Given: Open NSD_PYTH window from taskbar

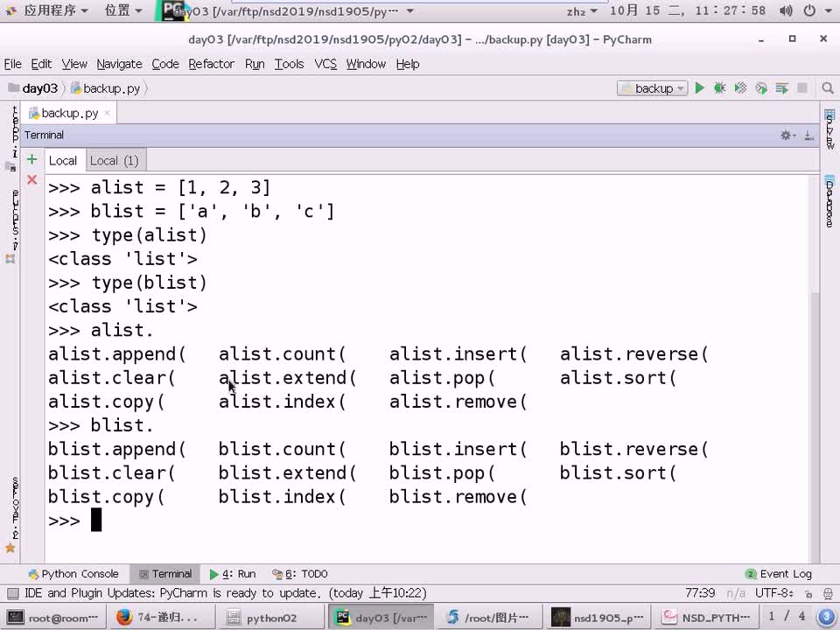Looking at the screenshot, I should point(705,618).
